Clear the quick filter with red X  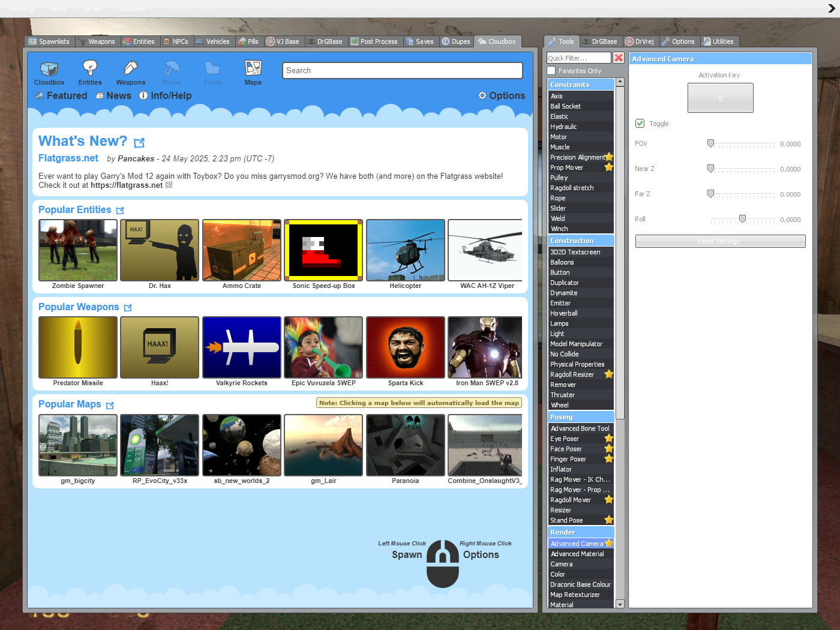click(x=619, y=58)
